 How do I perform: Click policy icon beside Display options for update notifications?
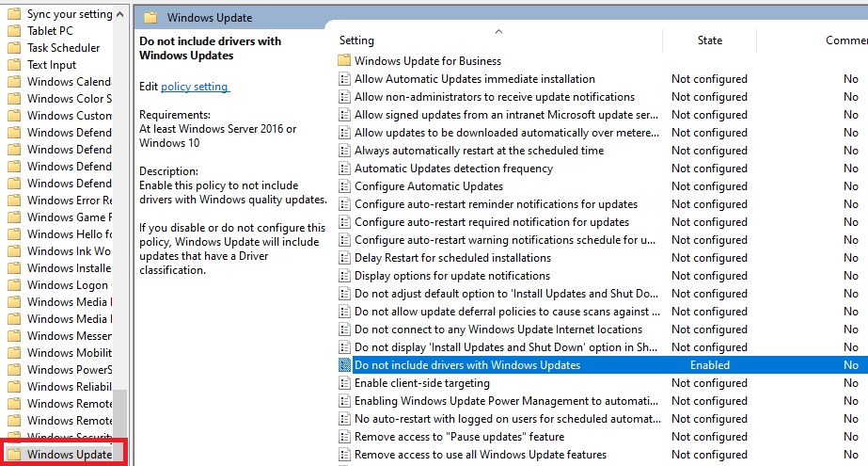coord(344,276)
